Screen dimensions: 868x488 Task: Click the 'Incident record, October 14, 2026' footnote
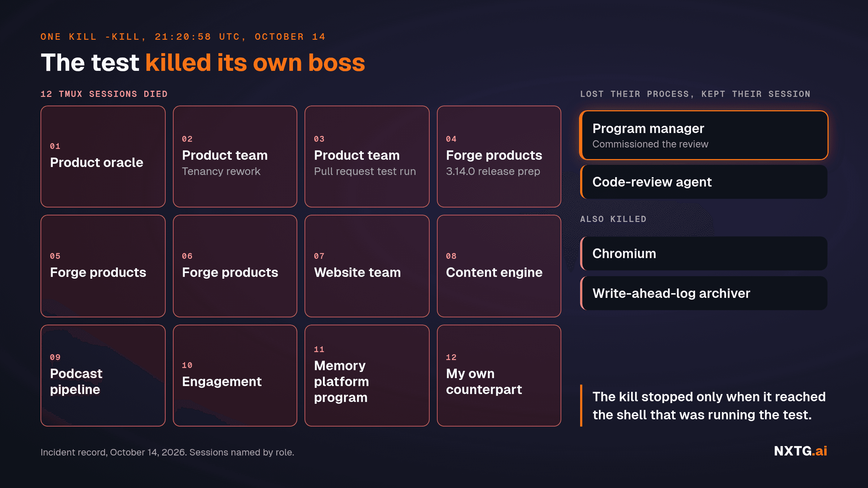click(x=167, y=452)
